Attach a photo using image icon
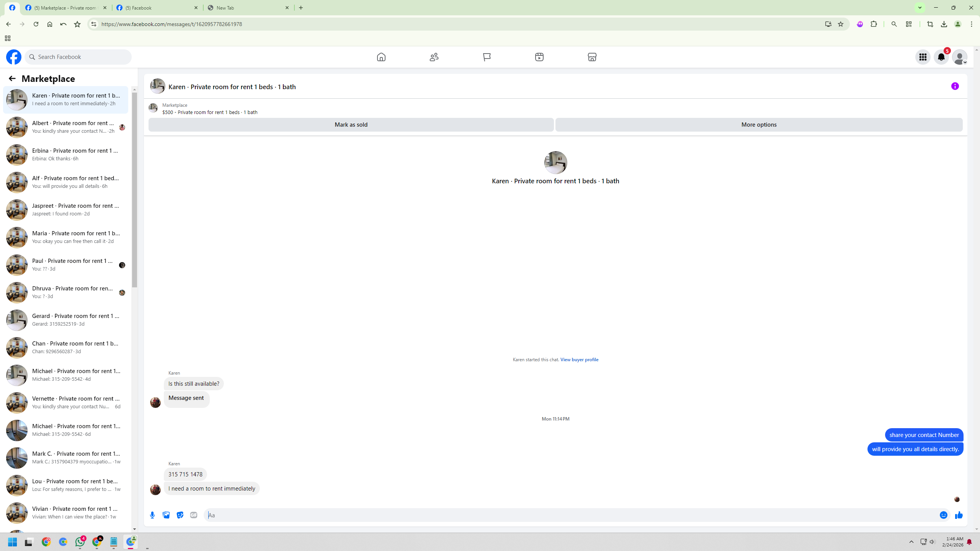980x551 pixels. (x=166, y=515)
